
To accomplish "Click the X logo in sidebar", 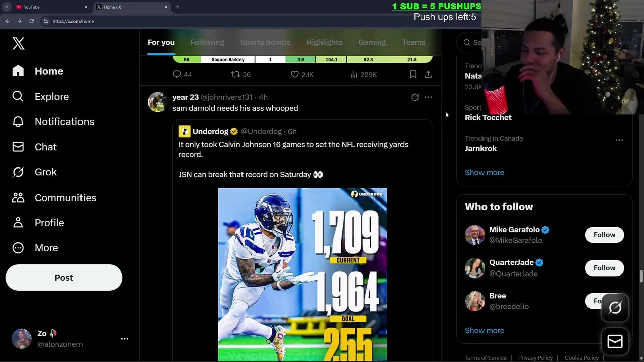I will click(x=18, y=43).
